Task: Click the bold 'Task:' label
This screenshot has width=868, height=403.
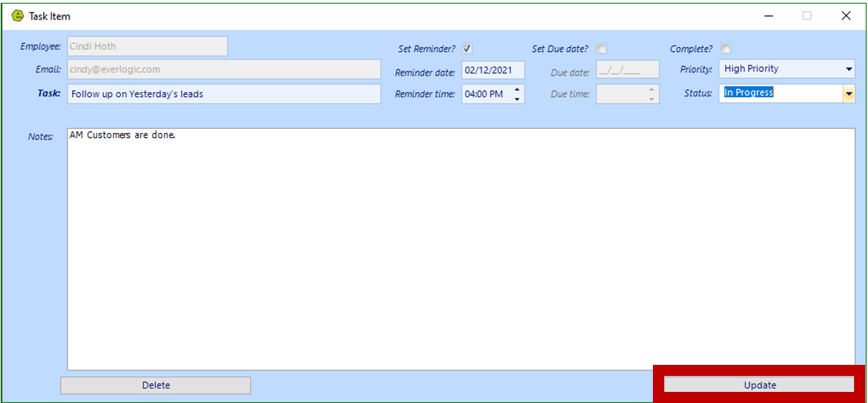Action: tap(49, 93)
